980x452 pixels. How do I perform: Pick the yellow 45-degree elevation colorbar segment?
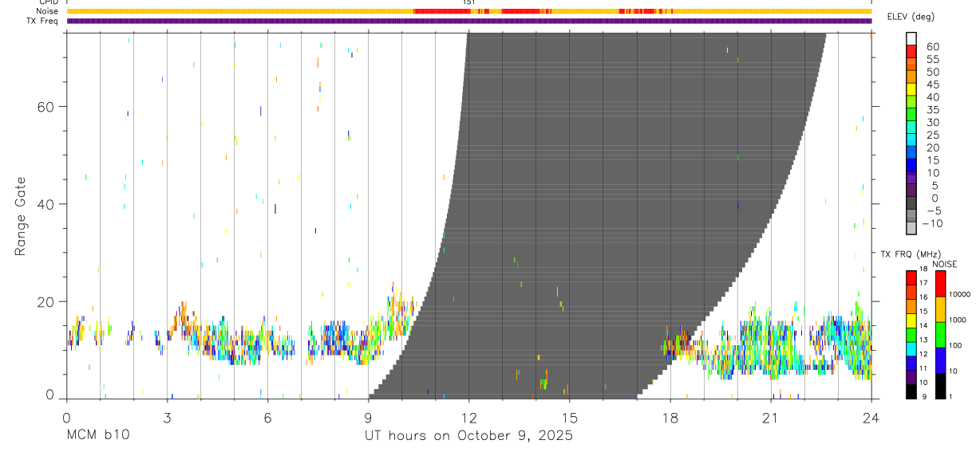click(x=911, y=89)
